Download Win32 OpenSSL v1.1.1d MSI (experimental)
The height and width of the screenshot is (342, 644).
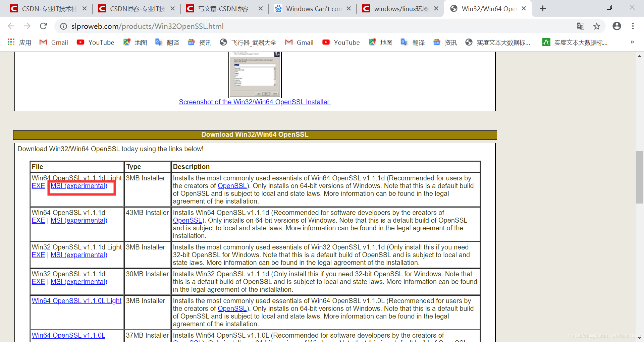(79, 282)
